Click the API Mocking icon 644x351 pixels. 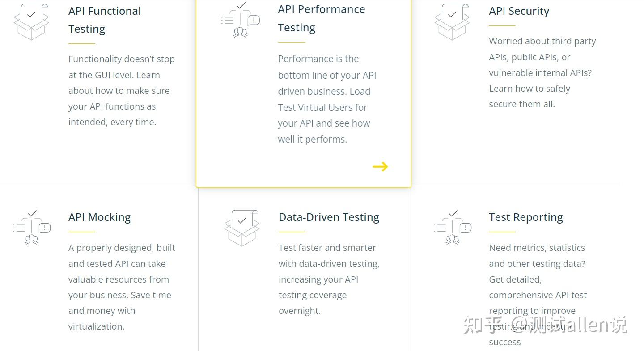coord(32,228)
